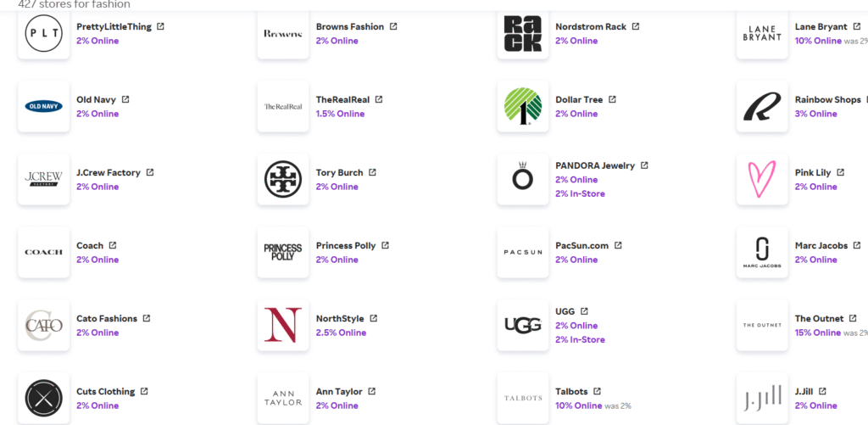Click the UGG logo thumbnail

522,325
